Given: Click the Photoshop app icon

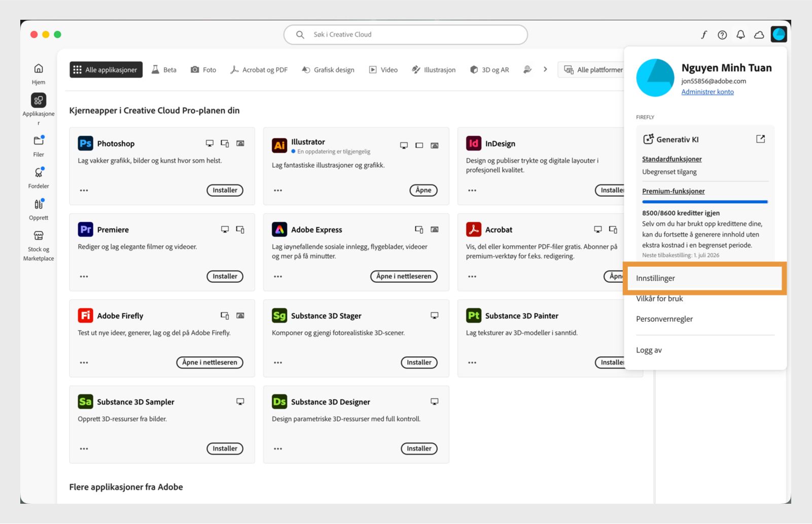Looking at the screenshot, I should coord(85,143).
